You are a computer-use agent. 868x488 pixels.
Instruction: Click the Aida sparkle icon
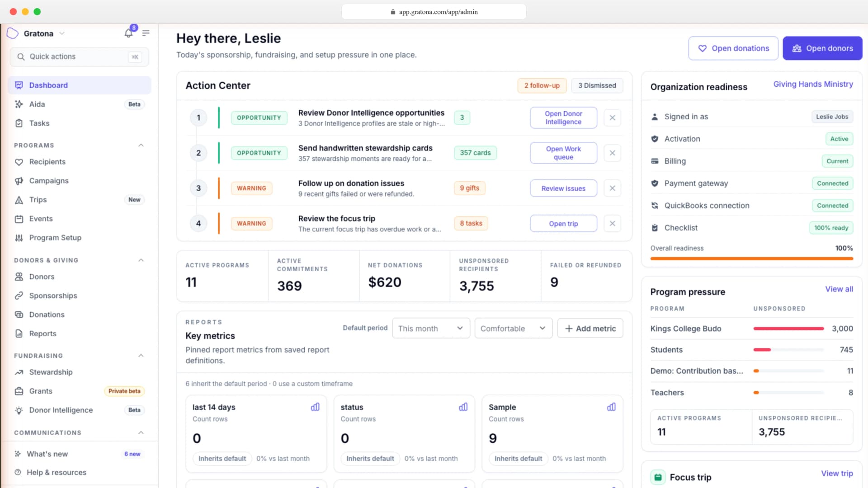coord(19,104)
